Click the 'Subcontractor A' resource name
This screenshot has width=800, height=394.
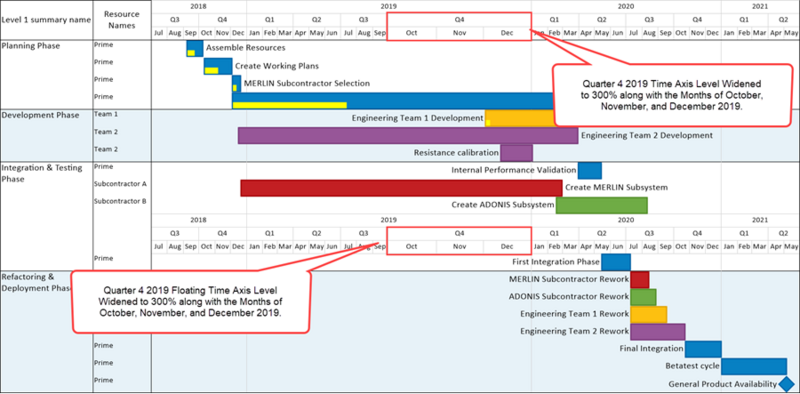pos(120,184)
